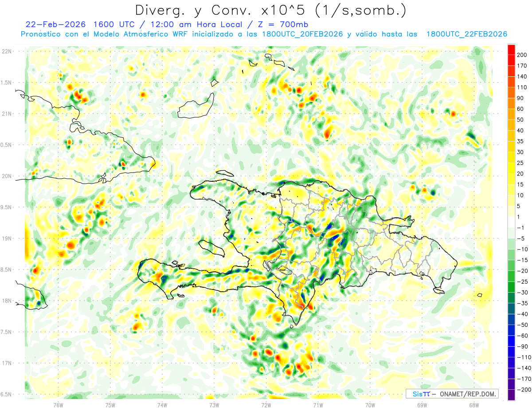Click the "-200" legend label
This screenshot has height=411, width=532.
[x=524, y=390]
